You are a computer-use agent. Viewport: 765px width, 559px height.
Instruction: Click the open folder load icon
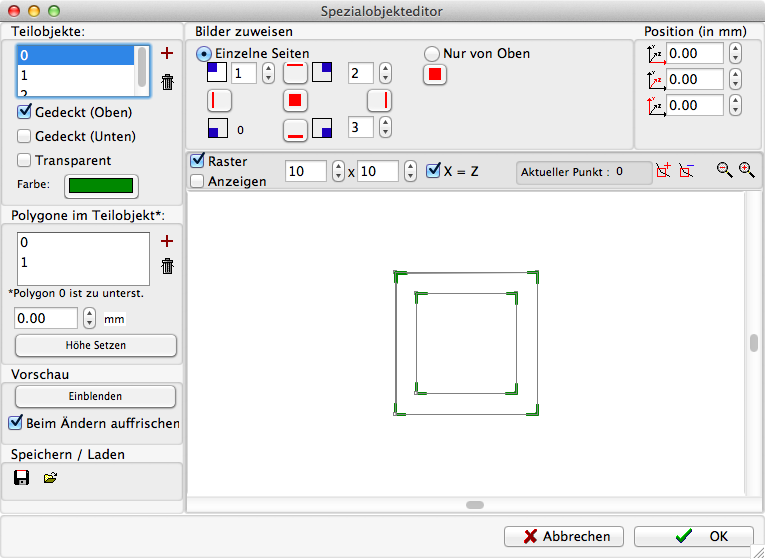point(50,478)
